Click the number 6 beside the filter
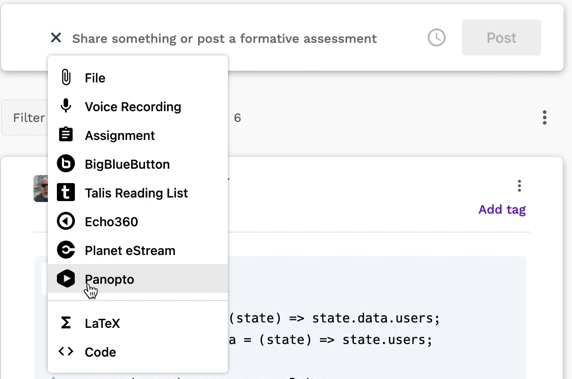 point(237,118)
